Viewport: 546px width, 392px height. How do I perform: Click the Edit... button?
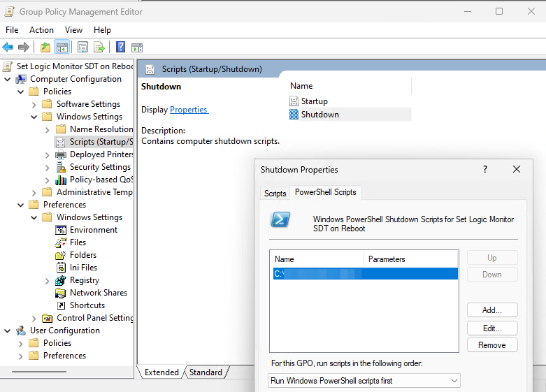point(491,328)
